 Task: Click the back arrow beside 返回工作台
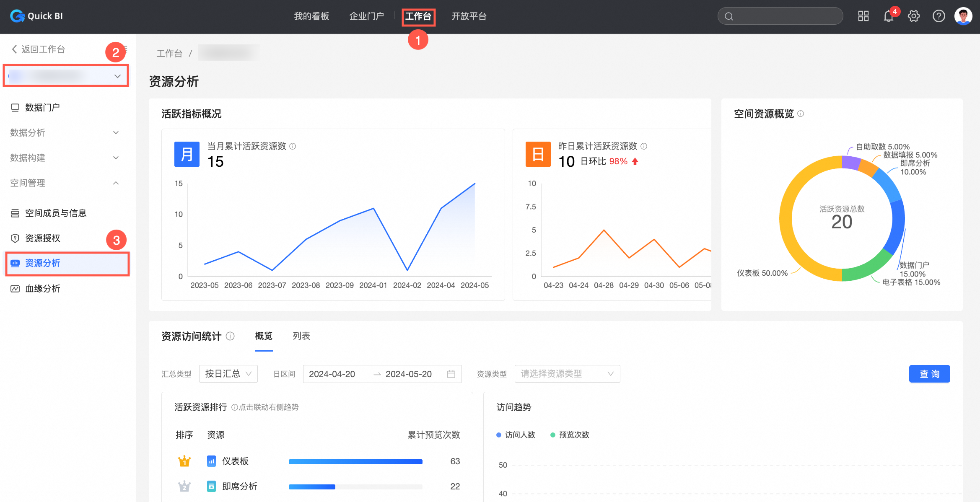(14, 49)
